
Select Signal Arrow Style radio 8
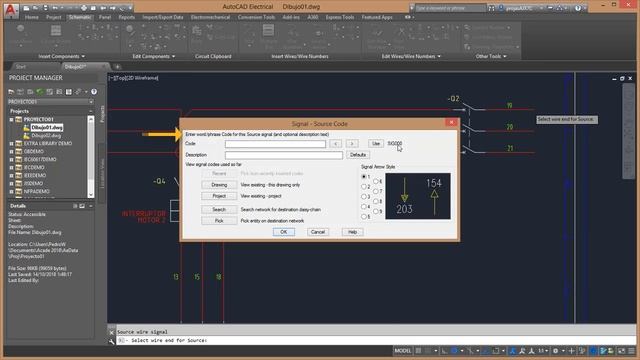click(376, 201)
